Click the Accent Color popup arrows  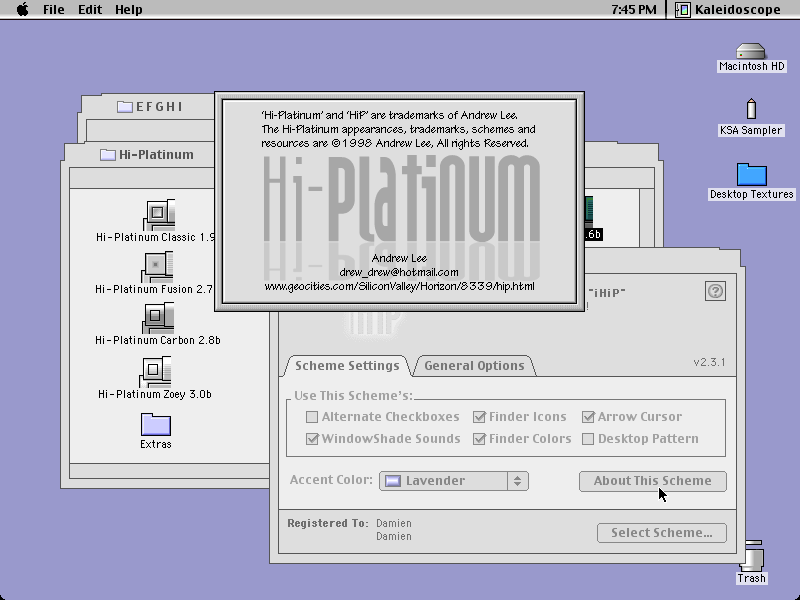(517, 481)
